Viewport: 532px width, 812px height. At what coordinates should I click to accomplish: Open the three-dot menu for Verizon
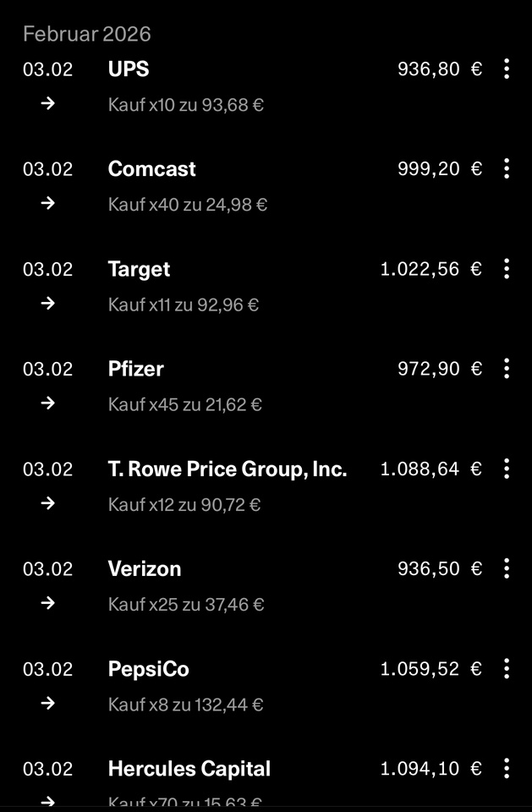[x=507, y=568]
